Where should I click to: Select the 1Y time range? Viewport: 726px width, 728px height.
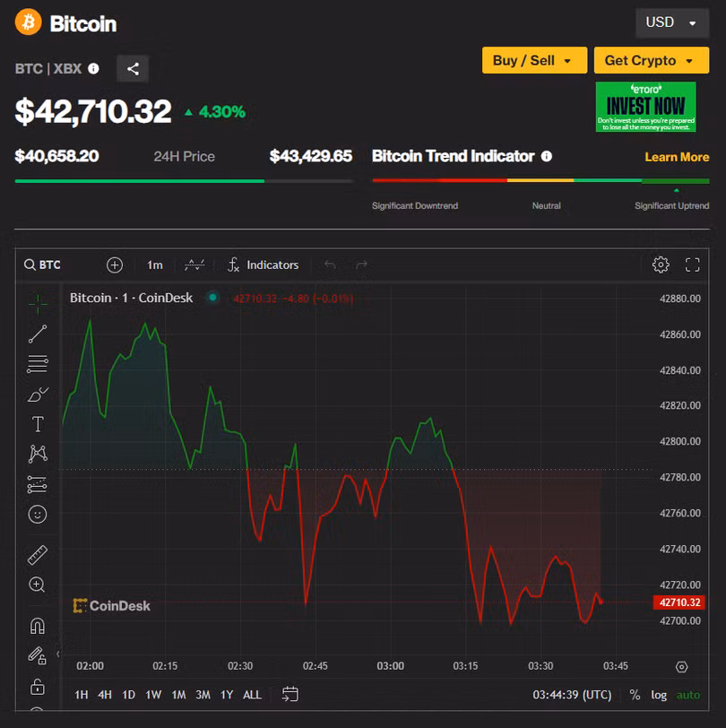(227, 695)
